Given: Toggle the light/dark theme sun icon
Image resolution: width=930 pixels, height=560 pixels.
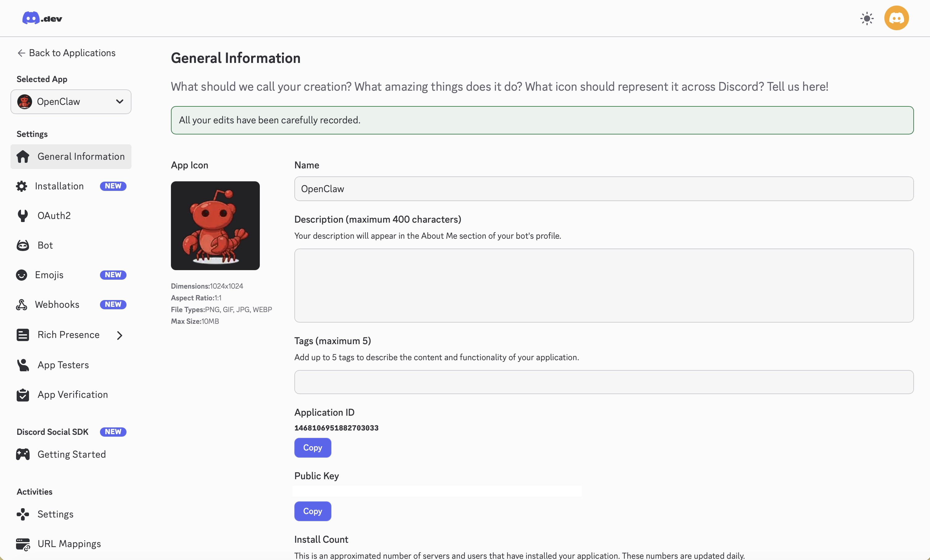Looking at the screenshot, I should pyautogui.click(x=866, y=19).
